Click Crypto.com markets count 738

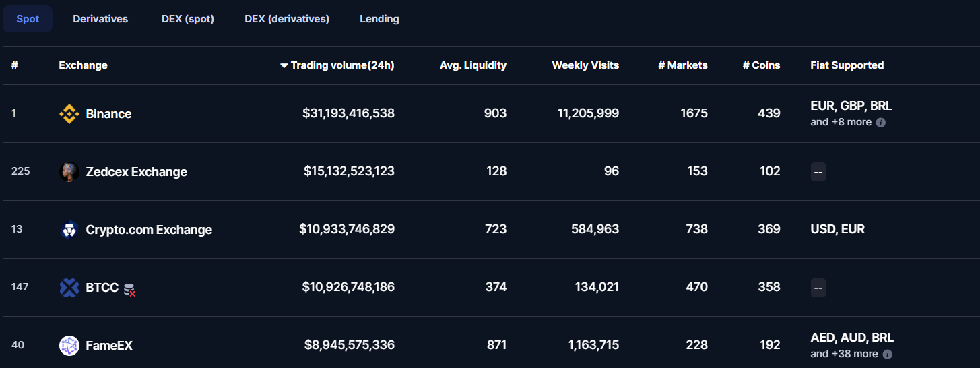click(696, 229)
